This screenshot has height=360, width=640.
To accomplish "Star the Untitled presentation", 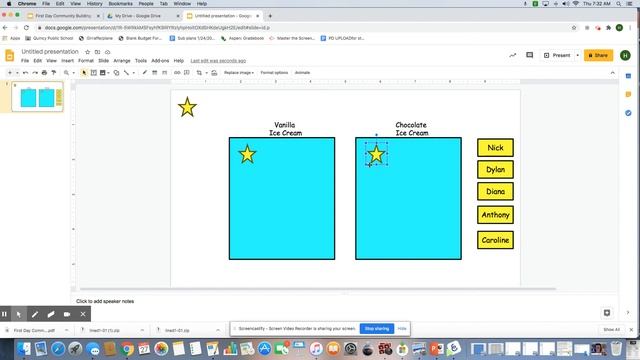I will tap(87, 52).
